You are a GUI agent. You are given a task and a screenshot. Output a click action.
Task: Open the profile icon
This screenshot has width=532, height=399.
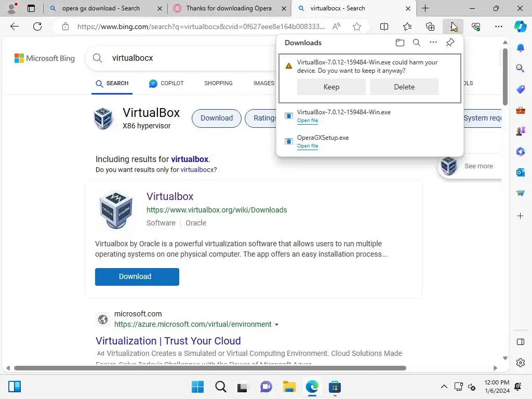[x=12, y=8]
